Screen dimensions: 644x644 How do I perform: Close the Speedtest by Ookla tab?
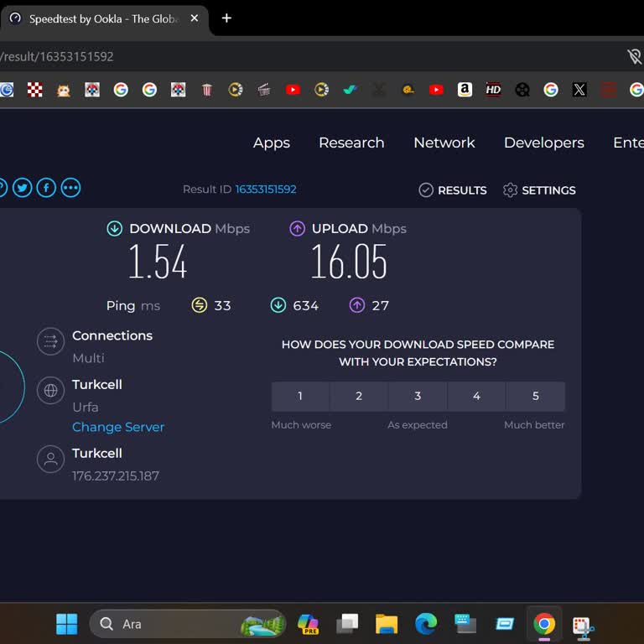coord(195,18)
